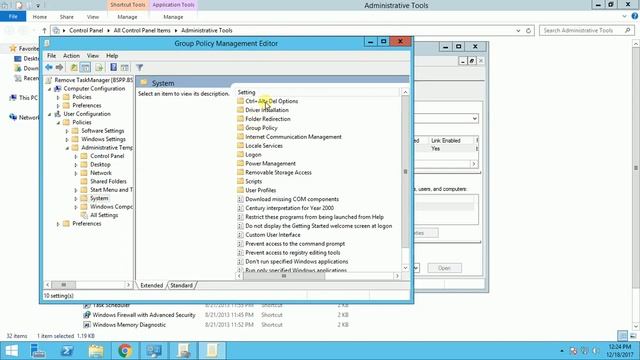Expand Policies under Computer Configuration
Image resolution: width=640 pixels, height=360 pixels.
[58, 98]
